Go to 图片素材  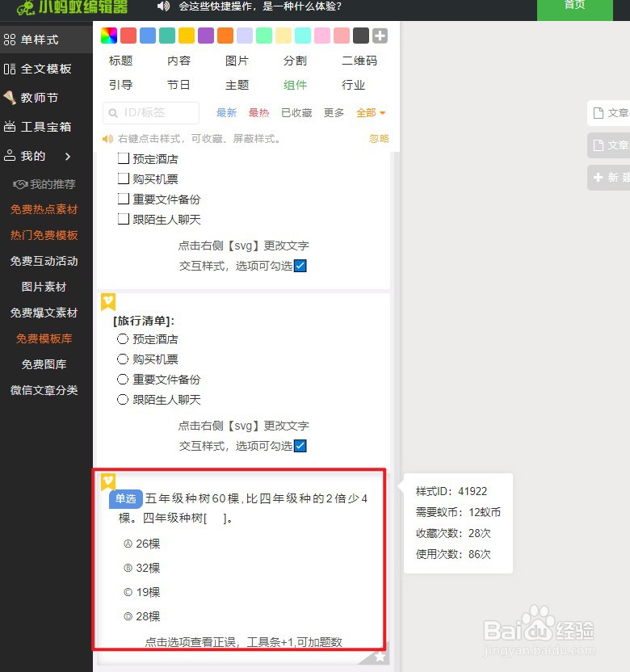point(44,287)
